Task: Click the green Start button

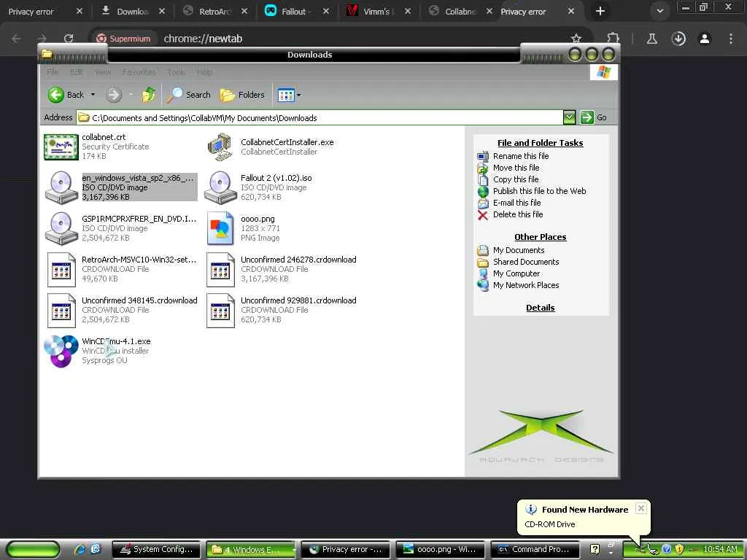Action: [x=33, y=550]
